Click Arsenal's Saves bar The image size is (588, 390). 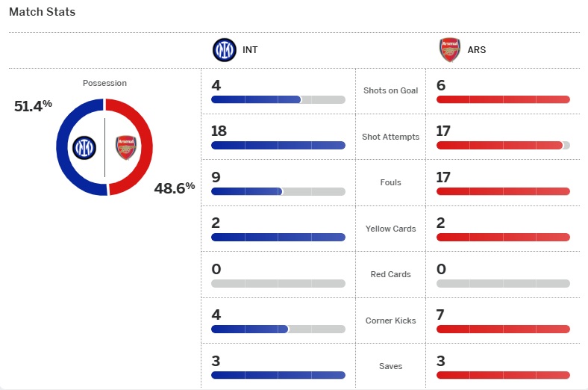coord(503,375)
